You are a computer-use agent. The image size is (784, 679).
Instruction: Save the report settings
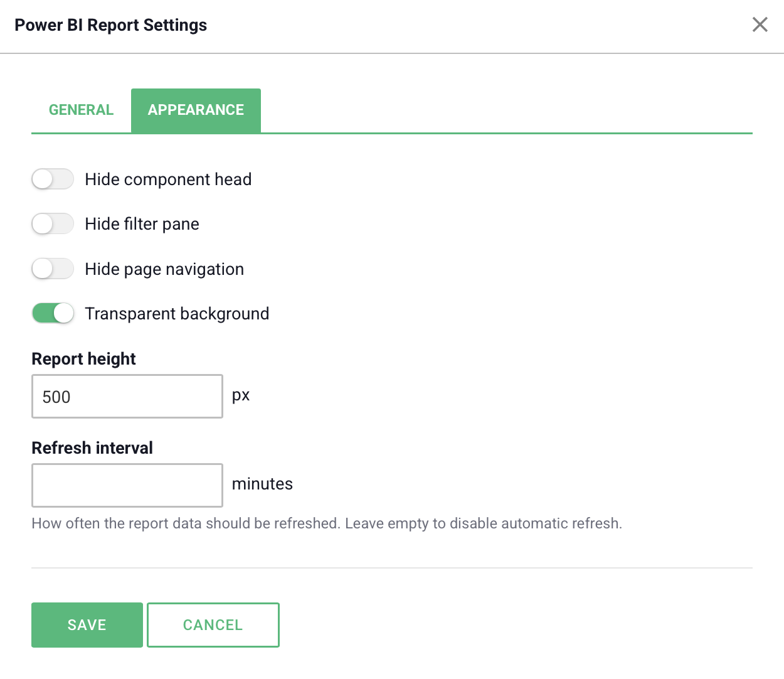(x=87, y=625)
